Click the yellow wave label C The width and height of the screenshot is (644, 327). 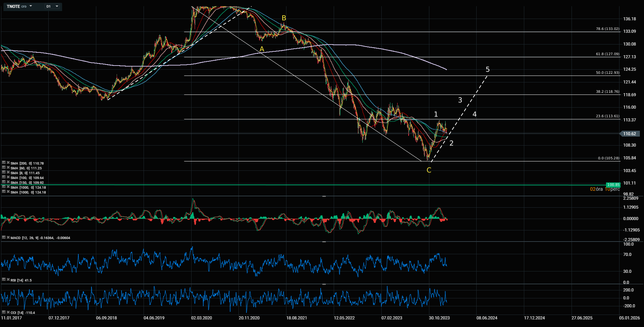click(429, 170)
